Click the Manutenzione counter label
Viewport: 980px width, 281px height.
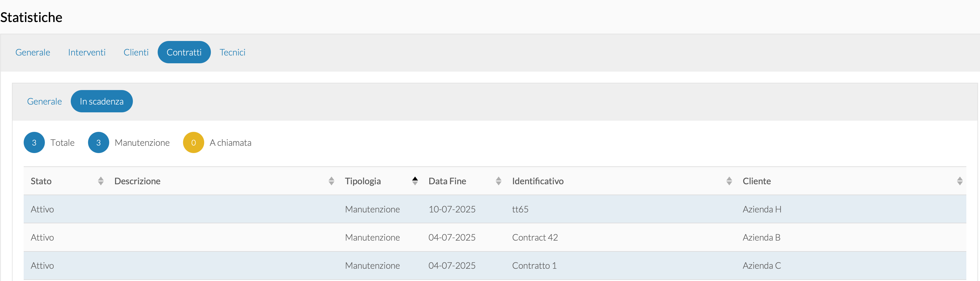pyautogui.click(x=142, y=142)
